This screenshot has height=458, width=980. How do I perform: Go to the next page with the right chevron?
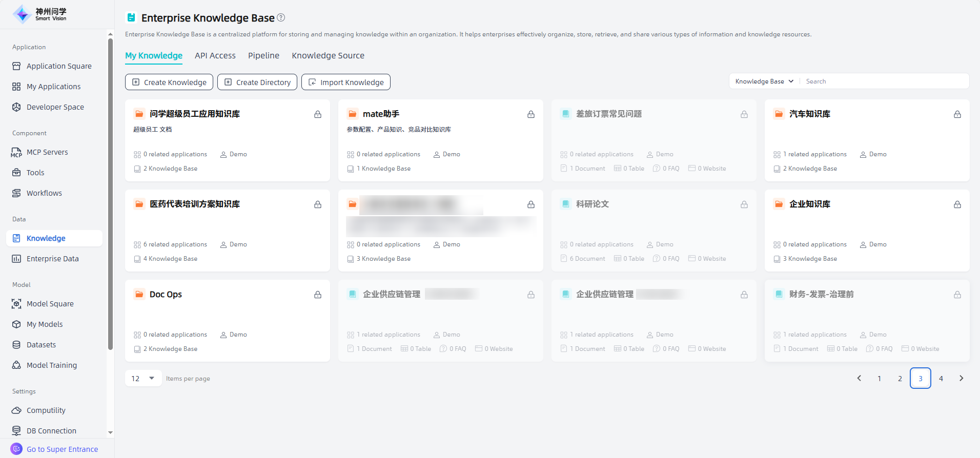961,379
